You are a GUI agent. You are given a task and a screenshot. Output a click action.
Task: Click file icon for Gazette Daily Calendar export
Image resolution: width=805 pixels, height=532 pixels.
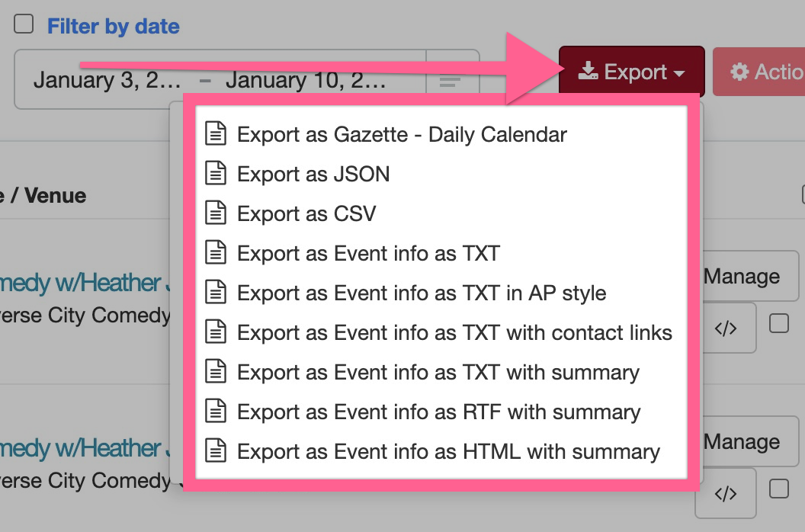tap(216, 134)
